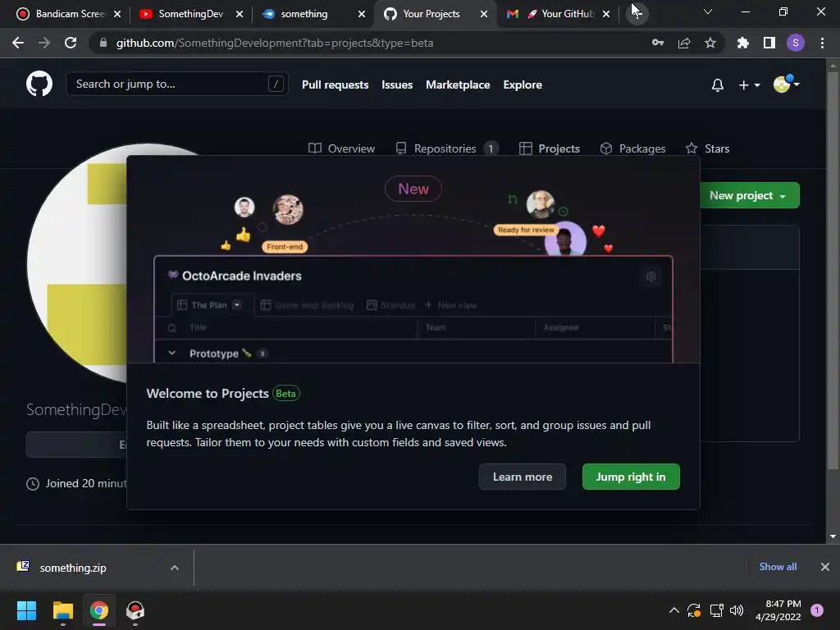Expand something.zip download options chevron
The width and height of the screenshot is (840, 630).
(174, 568)
